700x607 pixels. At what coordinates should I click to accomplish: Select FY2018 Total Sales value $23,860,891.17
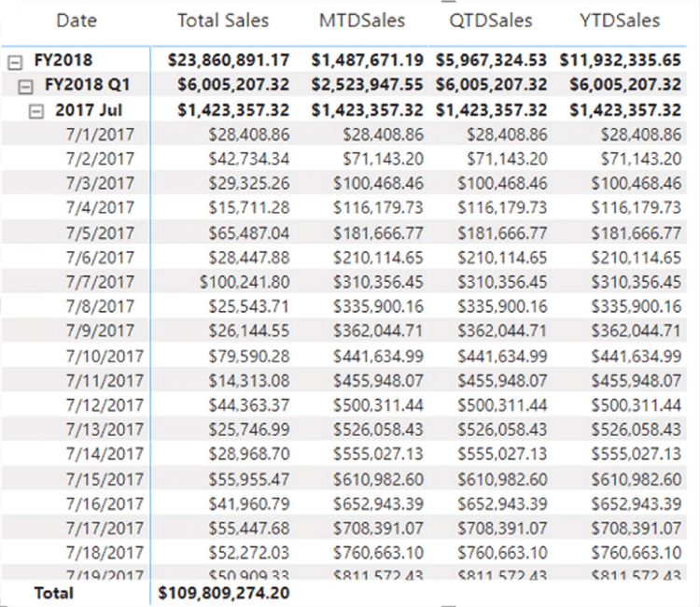tap(229, 61)
